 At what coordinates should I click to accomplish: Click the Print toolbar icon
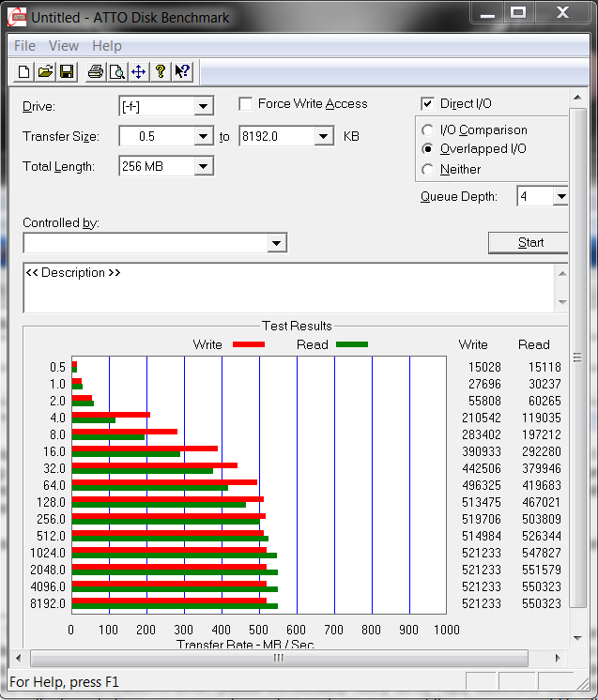click(95, 71)
